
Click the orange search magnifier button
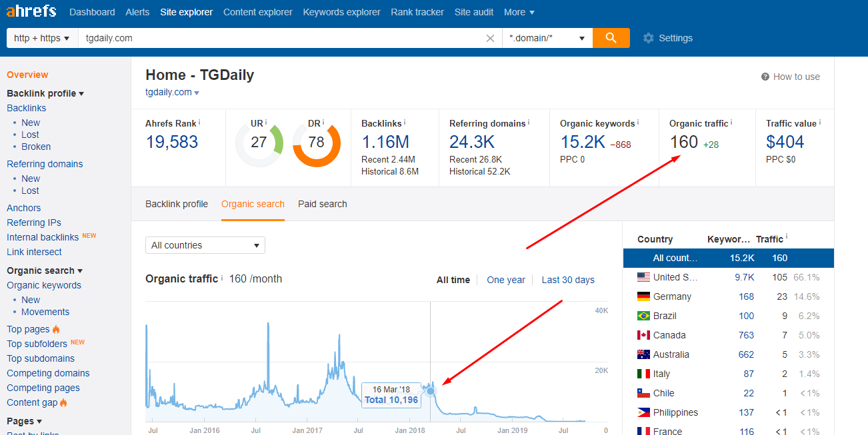[x=611, y=38]
